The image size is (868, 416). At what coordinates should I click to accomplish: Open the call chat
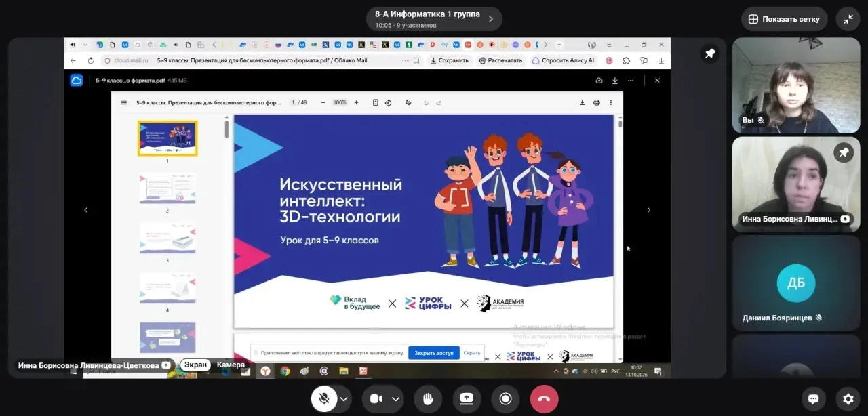[813, 399]
